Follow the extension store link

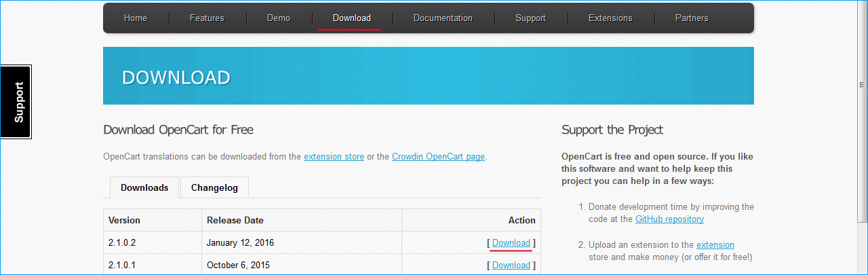(x=334, y=156)
